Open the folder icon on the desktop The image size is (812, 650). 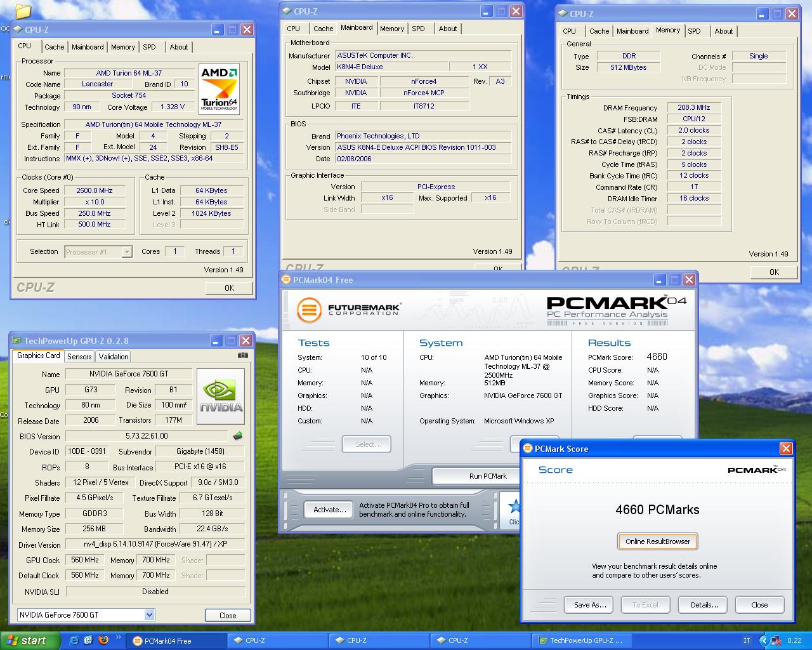pyautogui.click(x=23, y=10)
